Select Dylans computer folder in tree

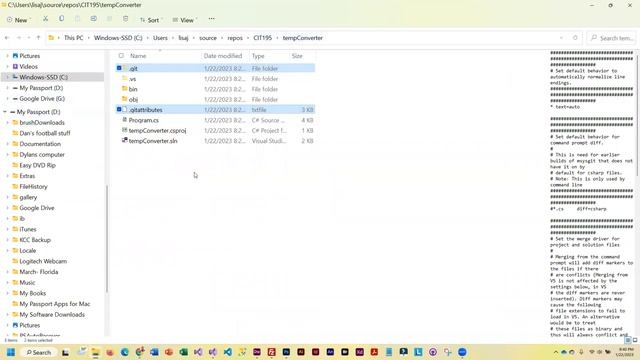click(x=42, y=154)
